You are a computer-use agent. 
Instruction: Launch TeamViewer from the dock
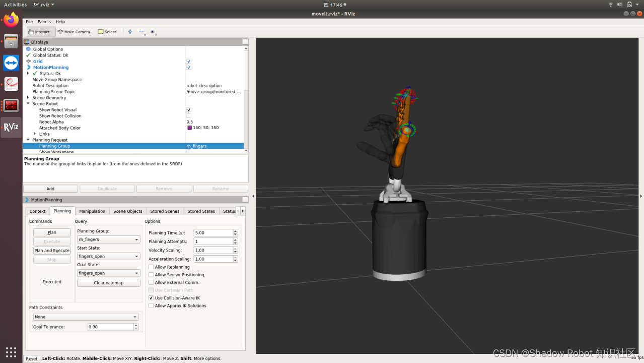click(x=11, y=63)
